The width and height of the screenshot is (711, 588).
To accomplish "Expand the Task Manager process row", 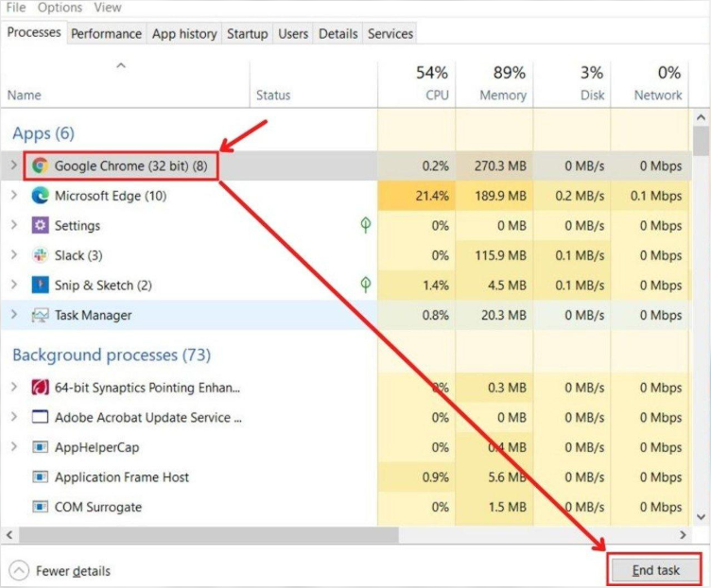I will tap(14, 314).
